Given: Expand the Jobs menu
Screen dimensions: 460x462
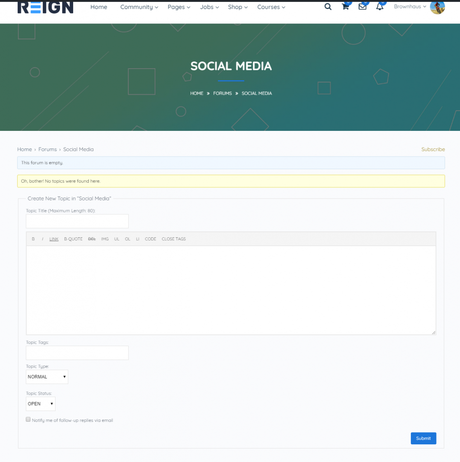Looking at the screenshot, I should click(x=209, y=7).
